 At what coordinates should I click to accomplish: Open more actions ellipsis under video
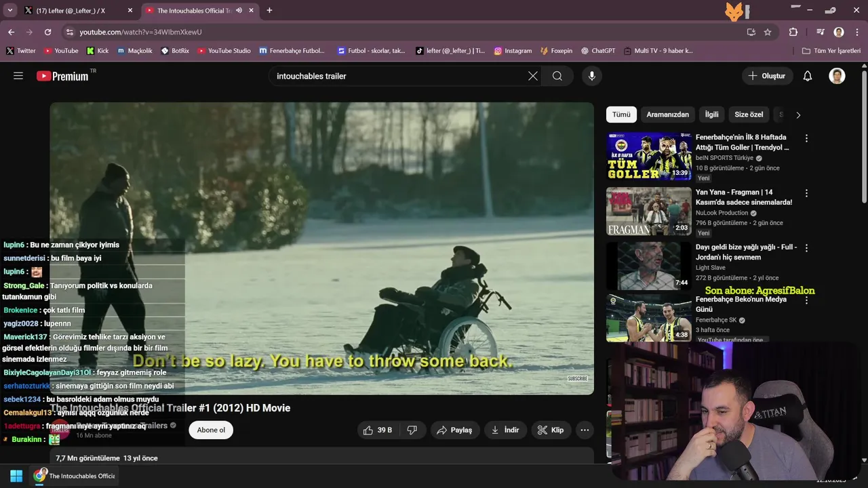tap(585, 430)
